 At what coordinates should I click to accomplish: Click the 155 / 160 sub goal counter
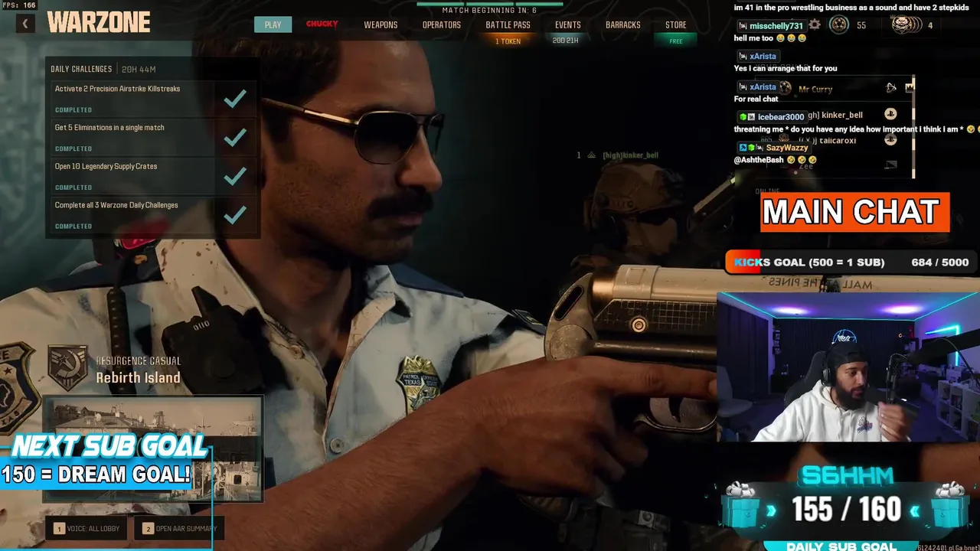[845, 509]
